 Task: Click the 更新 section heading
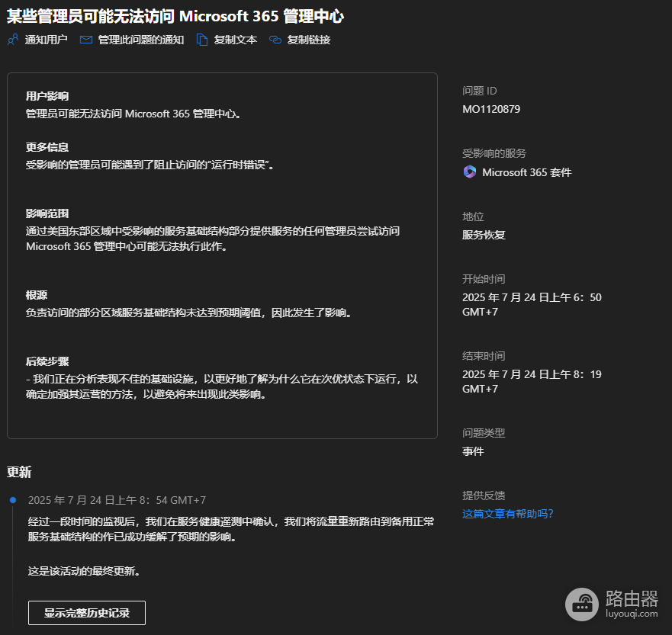pyautogui.click(x=19, y=472)
